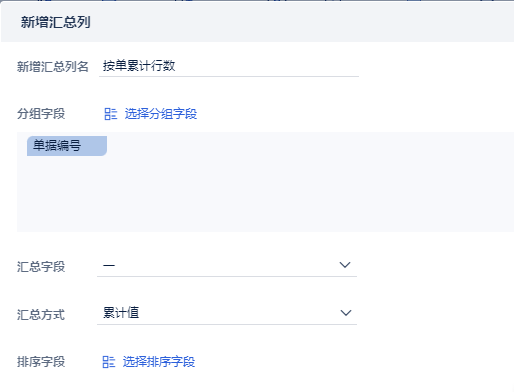Open the 选择排序字段 link text
514x392 pixels.
point(159,362)
